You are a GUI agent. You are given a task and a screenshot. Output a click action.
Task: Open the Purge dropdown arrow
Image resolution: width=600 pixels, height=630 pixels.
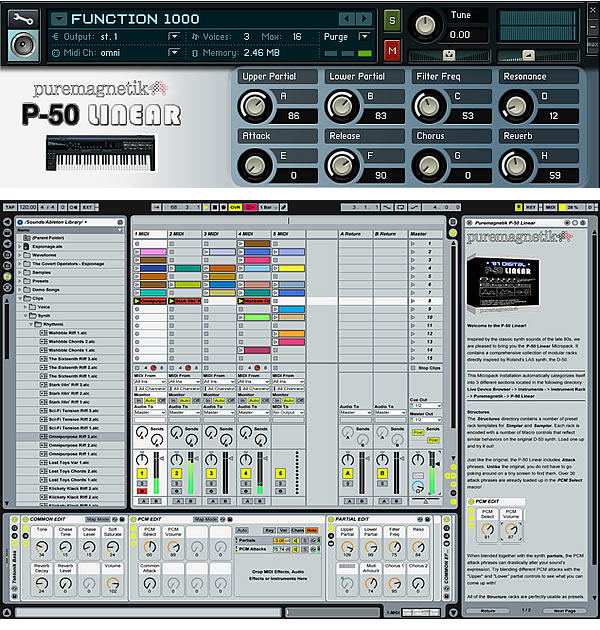tap(365, 37)
